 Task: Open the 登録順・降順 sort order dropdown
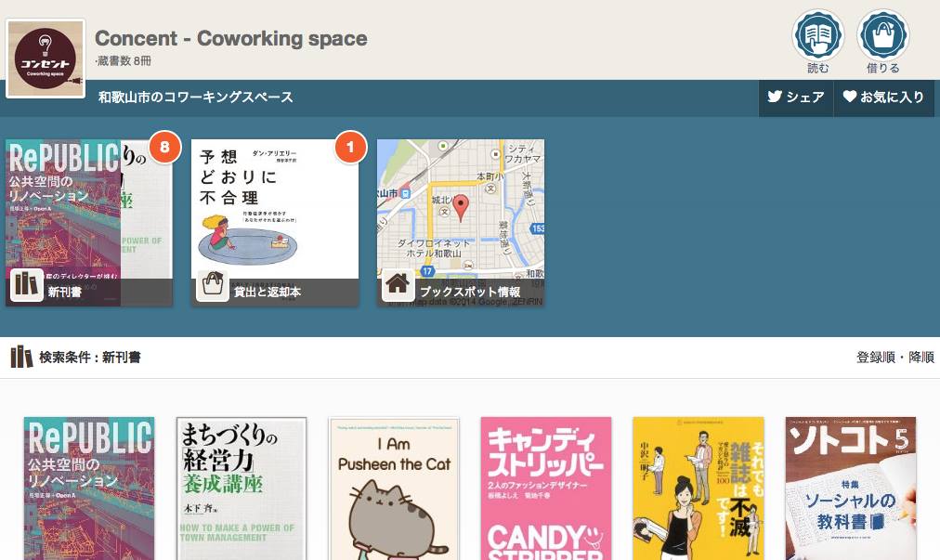tap(894, 358)
